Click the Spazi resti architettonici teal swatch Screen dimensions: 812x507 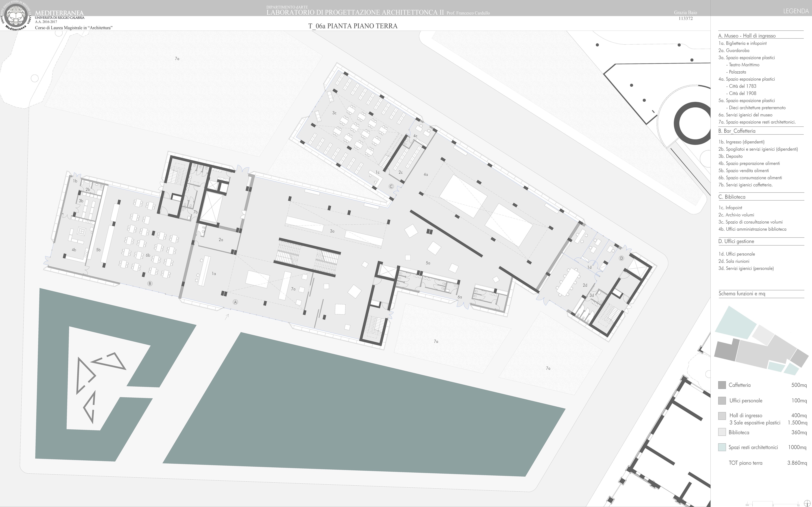coord(722,447)
